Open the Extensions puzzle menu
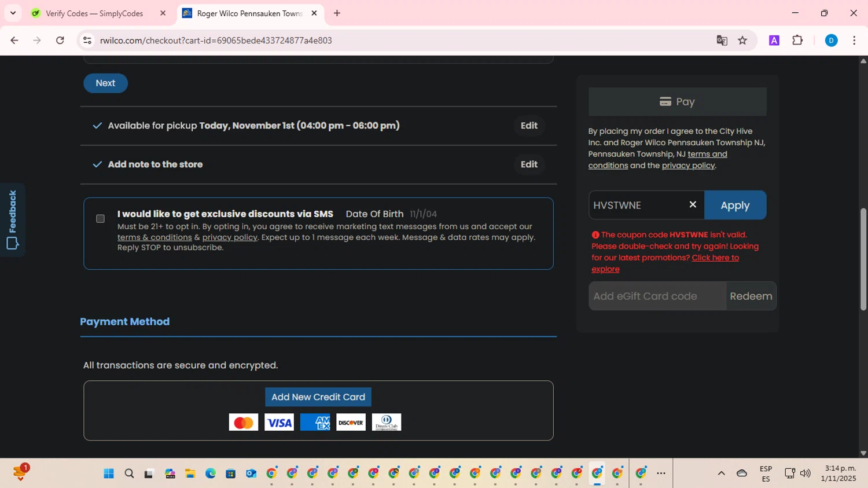This screenshot has width=868, height=488. pos(797,41)
